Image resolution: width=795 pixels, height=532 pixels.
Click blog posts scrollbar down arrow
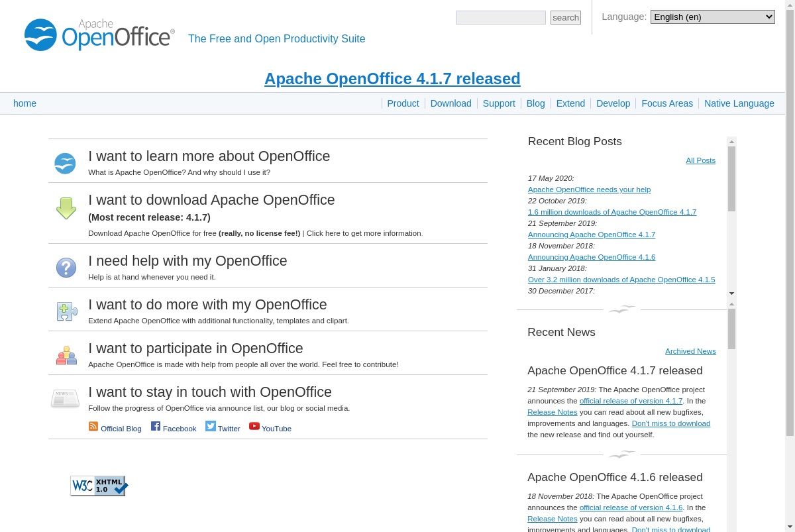[x=732, y=293]
